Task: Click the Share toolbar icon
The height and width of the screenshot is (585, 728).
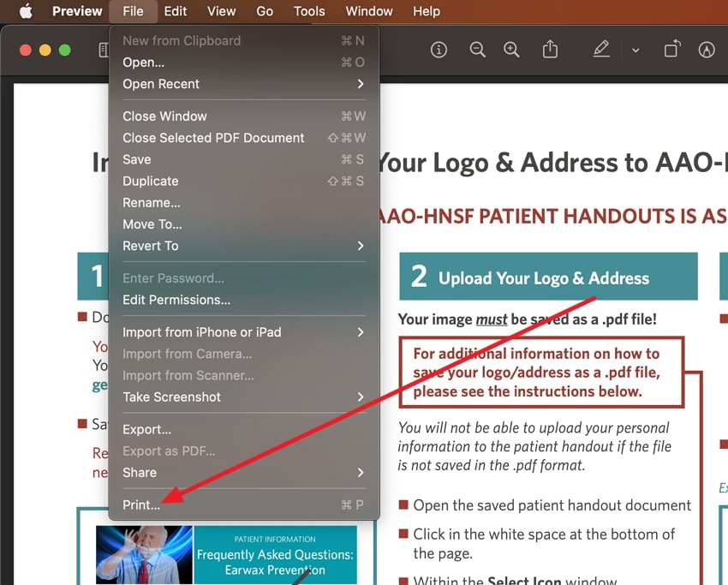Action: coord(550,49)
